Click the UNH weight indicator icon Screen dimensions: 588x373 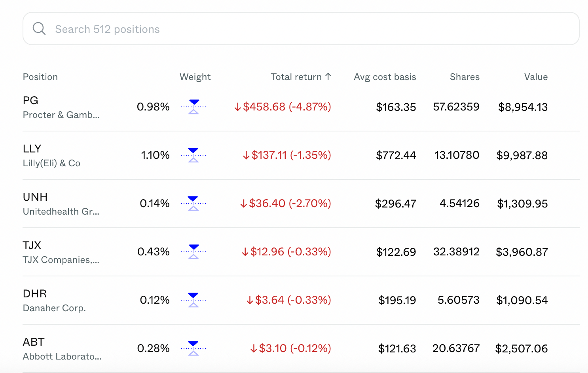click(x=193, y=204)
